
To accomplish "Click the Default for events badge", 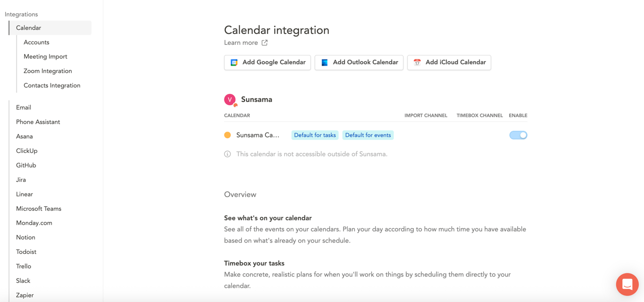I will pos(368,135).
